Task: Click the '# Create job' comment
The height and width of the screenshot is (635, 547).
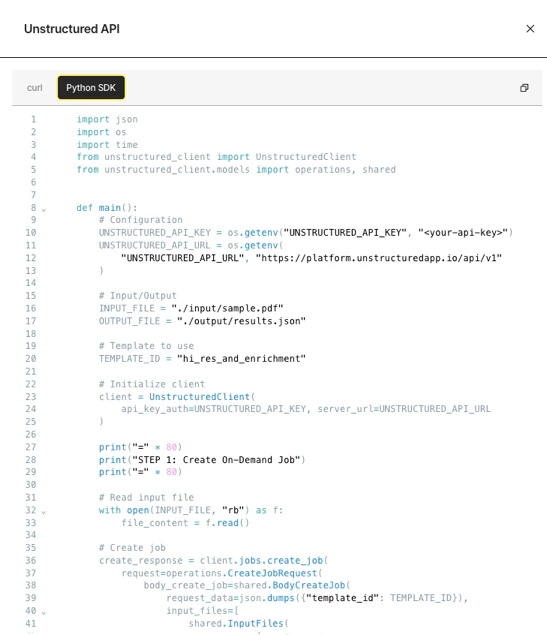Action: point(132,548)
